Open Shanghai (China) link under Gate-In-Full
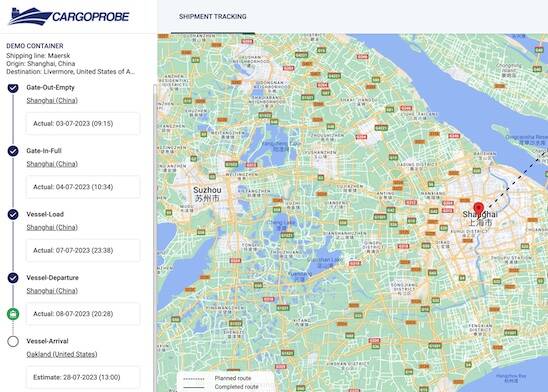Viewport: 548px width, 392px height. point(52,164)
